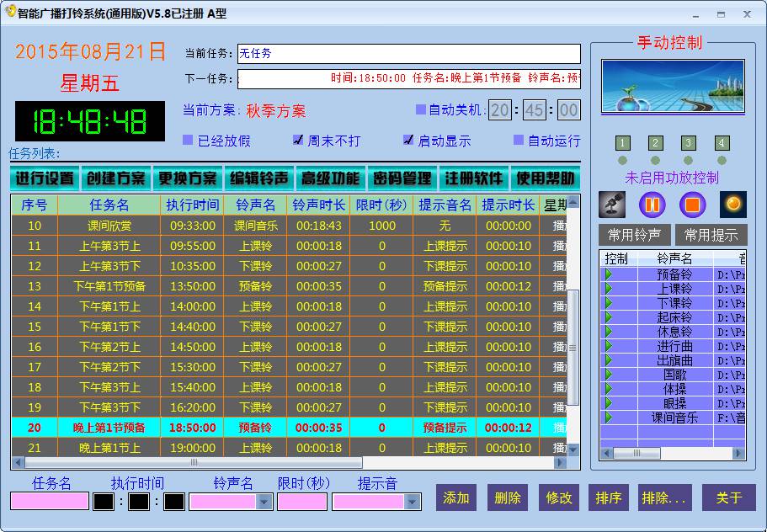
Task: Click the 任务名 pink input field
Action: [49, 501]
